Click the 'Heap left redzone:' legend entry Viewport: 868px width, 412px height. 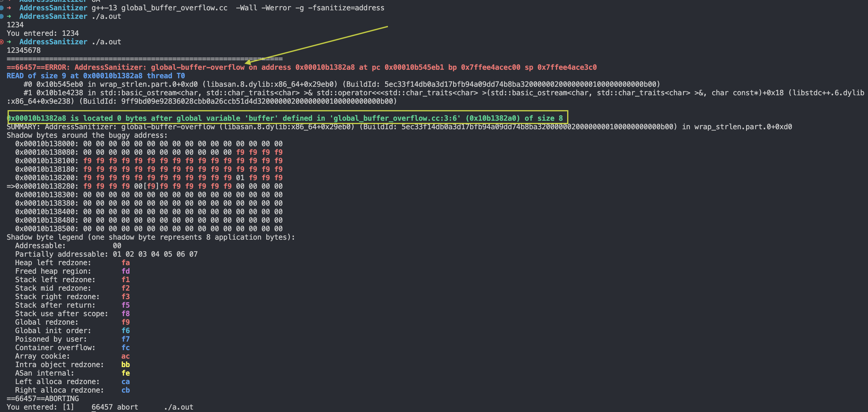72,263
